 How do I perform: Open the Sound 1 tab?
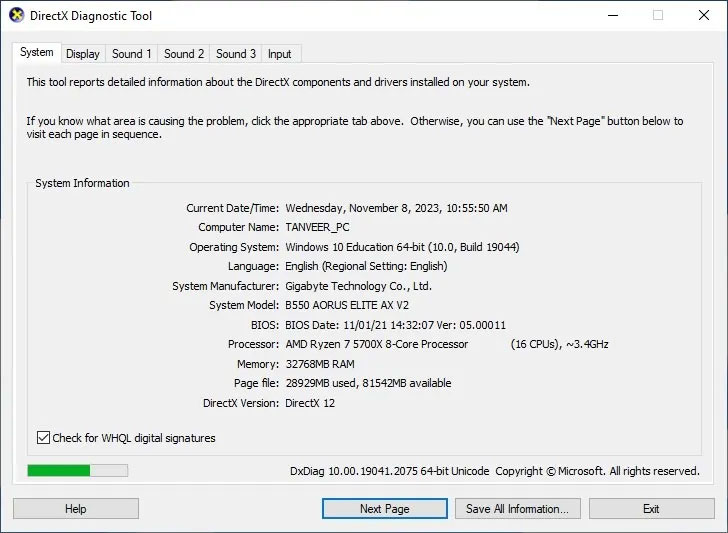click(132, 54)
